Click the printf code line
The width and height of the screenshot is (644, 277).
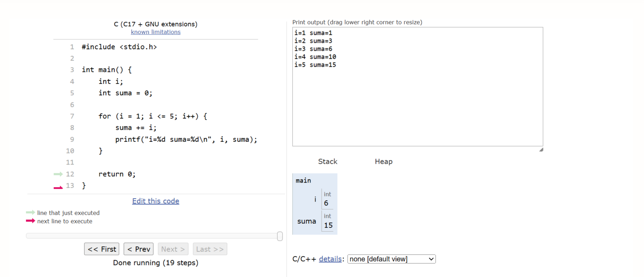pyautogui.click(x=186, y=139)
